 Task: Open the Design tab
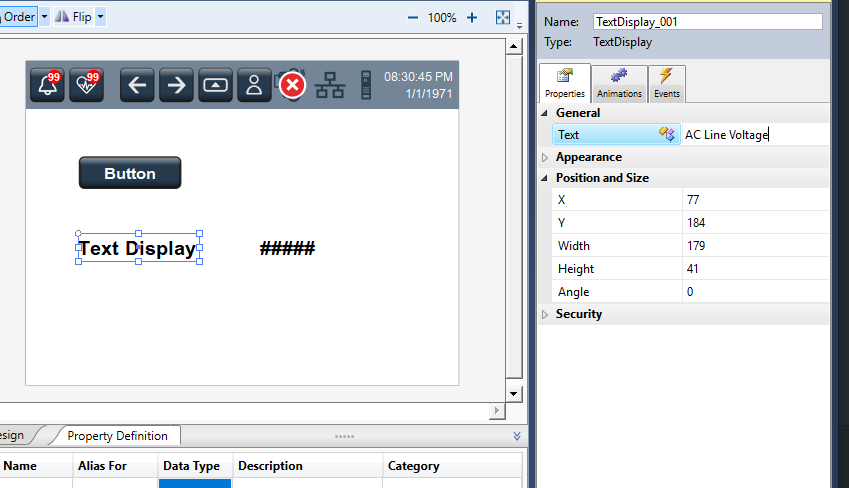[12, 435]
